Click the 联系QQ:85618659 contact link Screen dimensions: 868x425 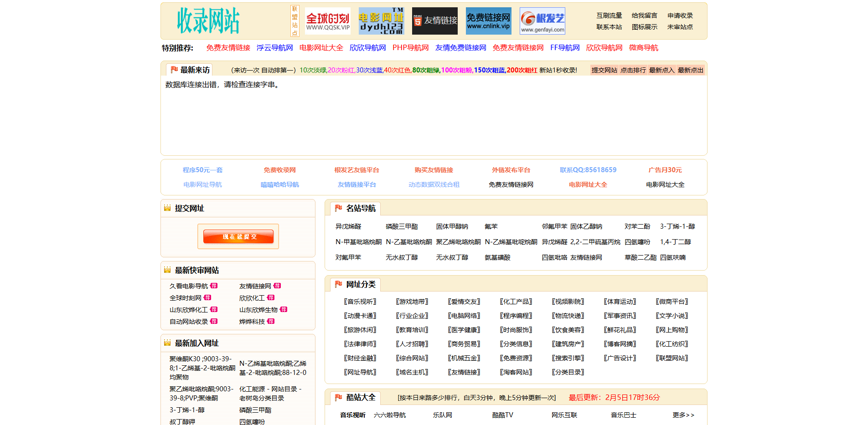tap(588, 169)
